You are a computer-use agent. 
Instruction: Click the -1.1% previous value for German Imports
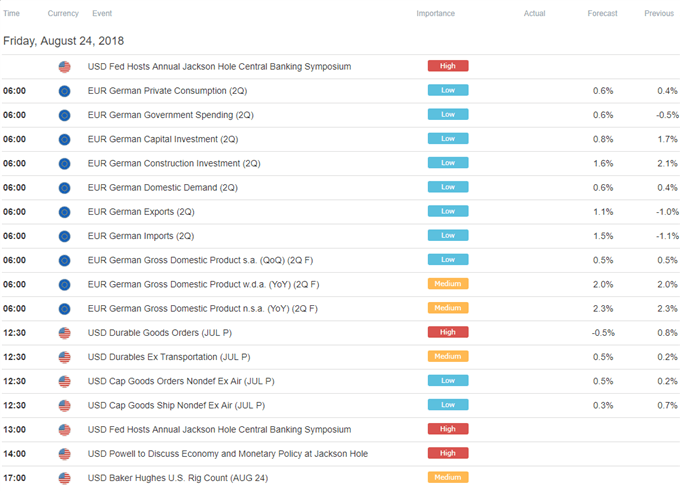click(667, 236)
